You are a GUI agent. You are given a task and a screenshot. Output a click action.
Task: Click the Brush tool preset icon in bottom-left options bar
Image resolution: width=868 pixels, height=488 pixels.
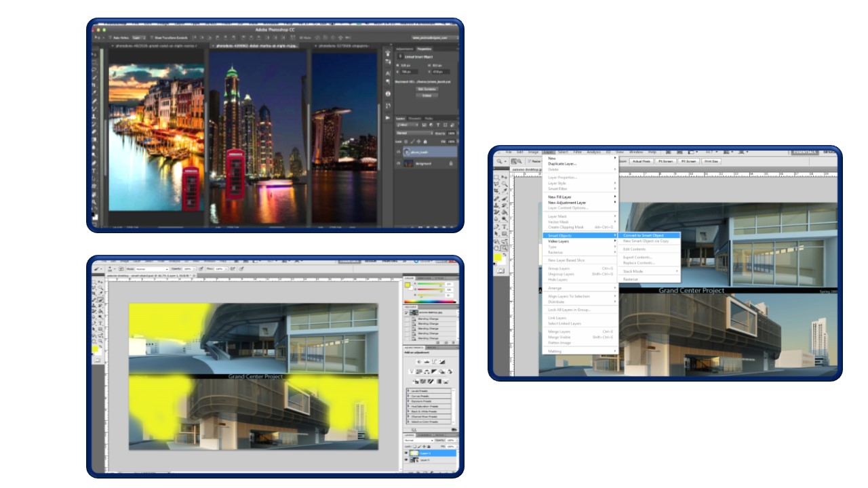tap(96, 268)
